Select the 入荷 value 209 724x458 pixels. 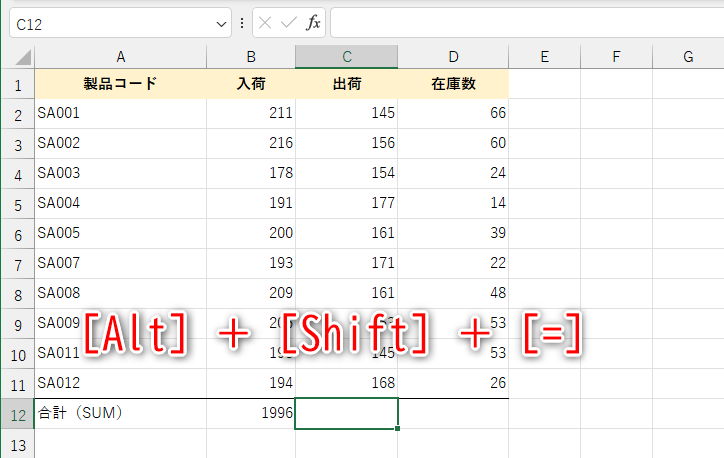click(x=251, y=294)
